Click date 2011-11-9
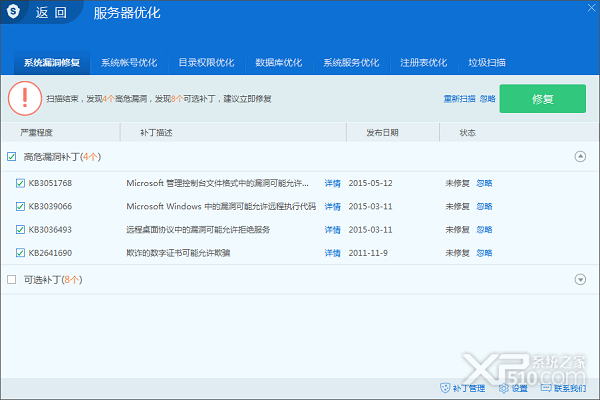The height and width of the screenshot is (400, 600). [x=368, y=253]
